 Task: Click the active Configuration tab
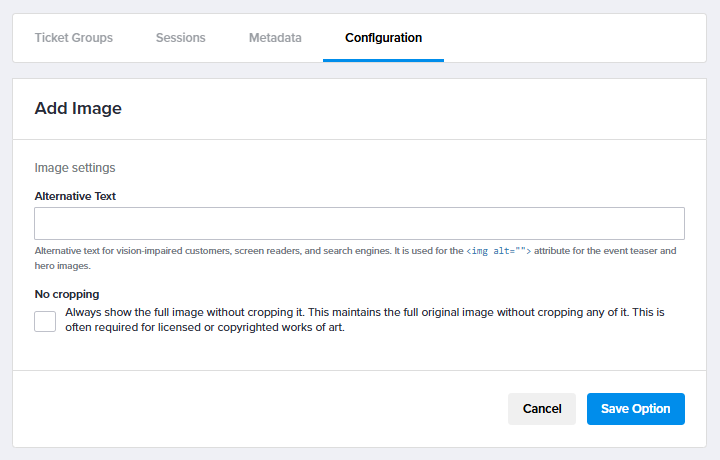tap(383, 38)
